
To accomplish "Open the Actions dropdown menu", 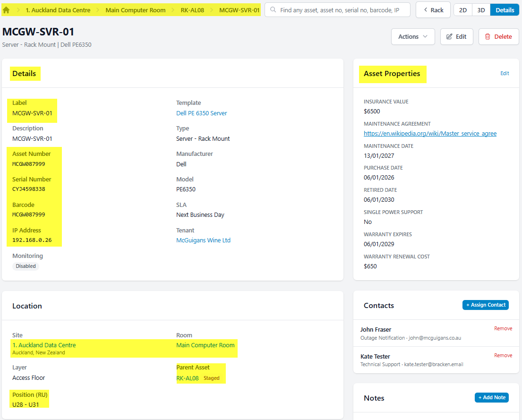I will coord(413,37).
